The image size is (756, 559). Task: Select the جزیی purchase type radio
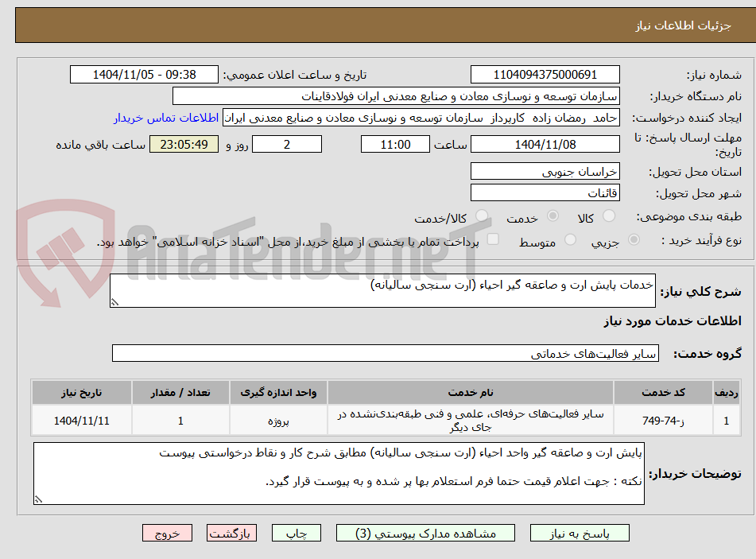(x=634, y=239)
